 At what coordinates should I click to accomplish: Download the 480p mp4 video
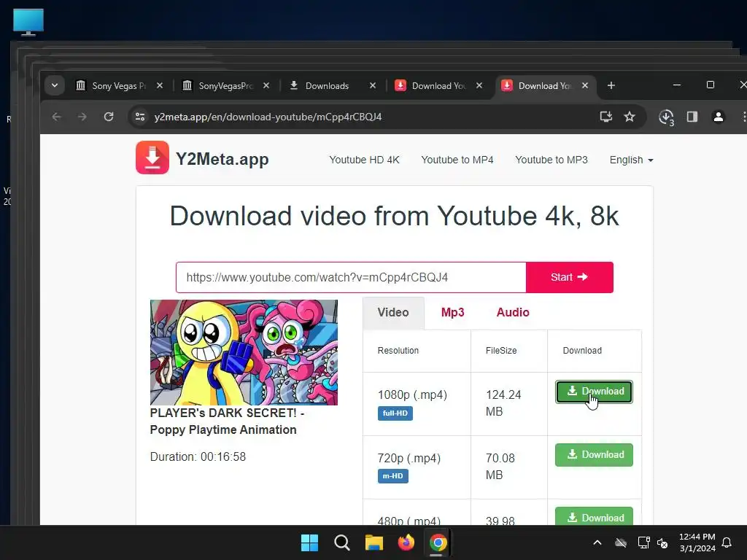pos(594,517)
